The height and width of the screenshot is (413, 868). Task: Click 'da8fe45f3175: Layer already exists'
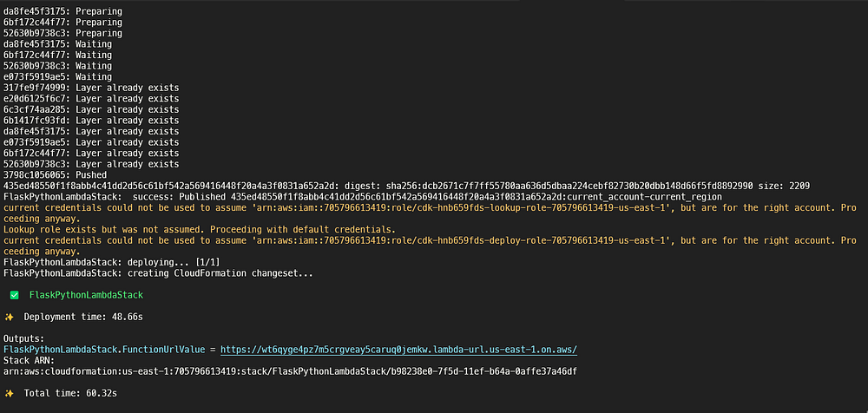point(91,131)
